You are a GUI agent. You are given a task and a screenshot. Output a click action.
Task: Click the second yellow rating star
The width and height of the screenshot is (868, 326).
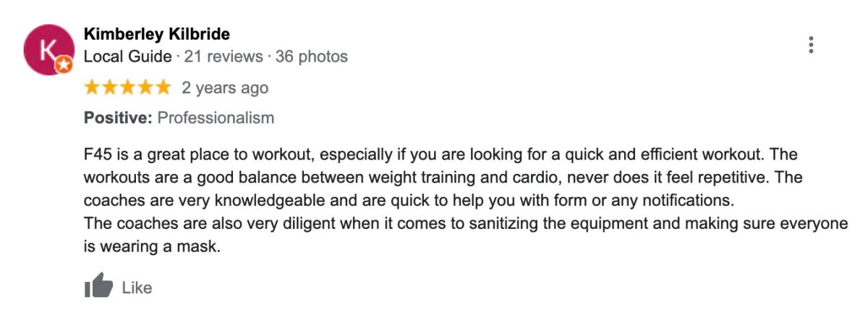[x=110, y=88]
